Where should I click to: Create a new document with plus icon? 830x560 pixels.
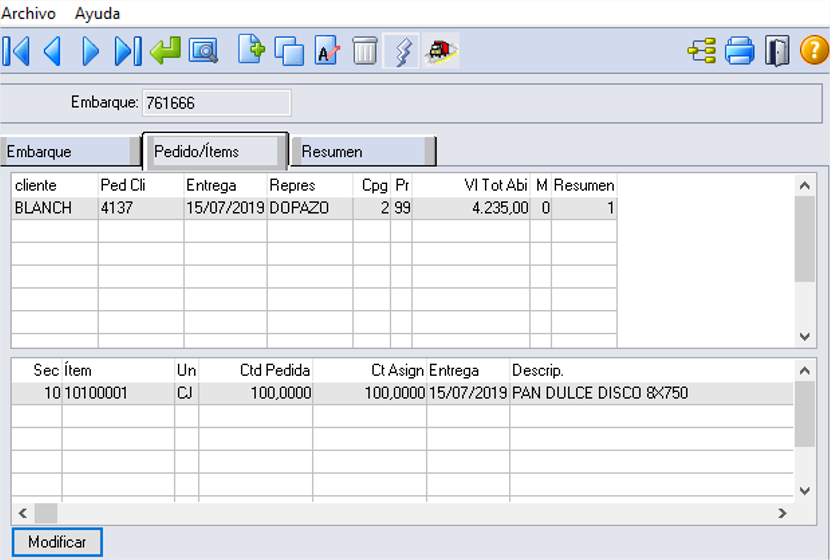(251, 50)
